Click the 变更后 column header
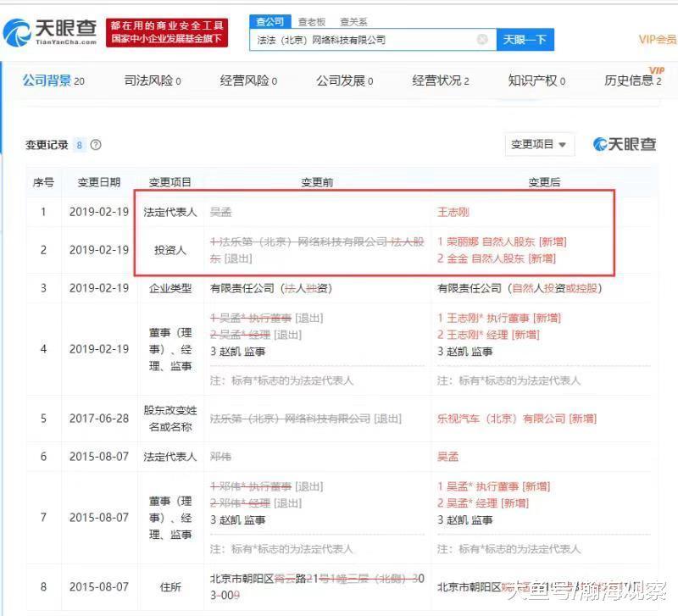The width and height of the screenshot is (678, 616). coord(544,182)
